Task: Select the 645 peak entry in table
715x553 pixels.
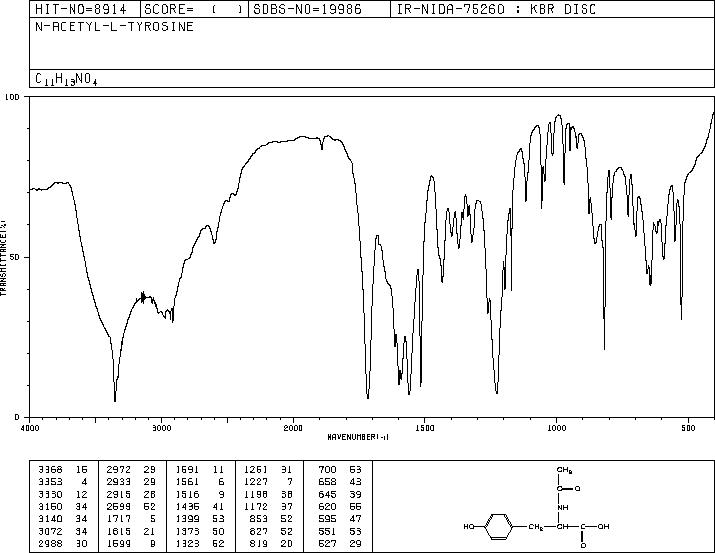Action: point(340,494)
